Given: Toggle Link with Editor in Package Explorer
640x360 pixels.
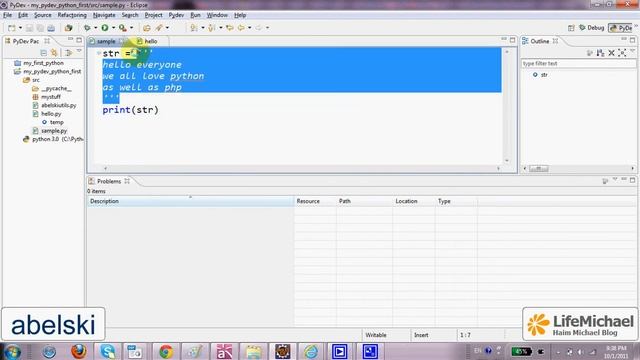Looking at the screenshot, I should point(54,53).
